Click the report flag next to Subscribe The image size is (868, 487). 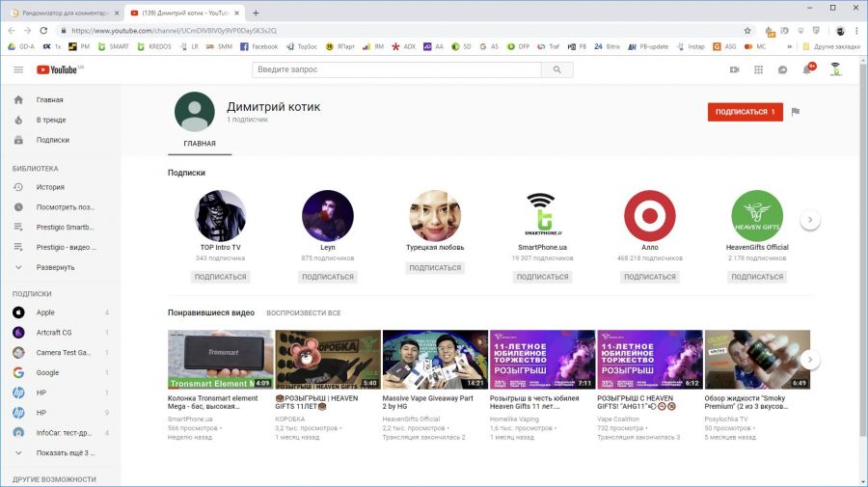[796, 112]
